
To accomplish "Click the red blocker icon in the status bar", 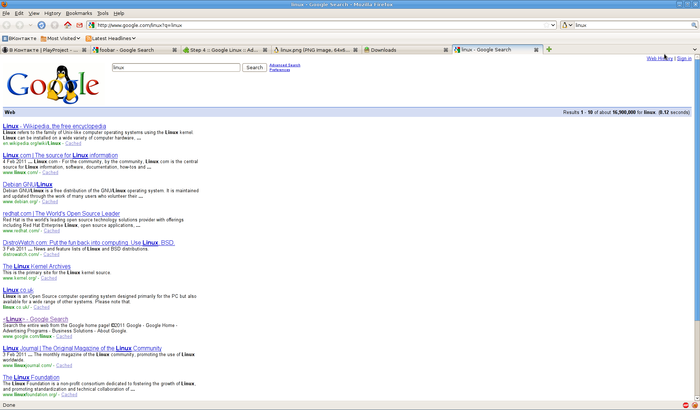I will tap(686, 405).
